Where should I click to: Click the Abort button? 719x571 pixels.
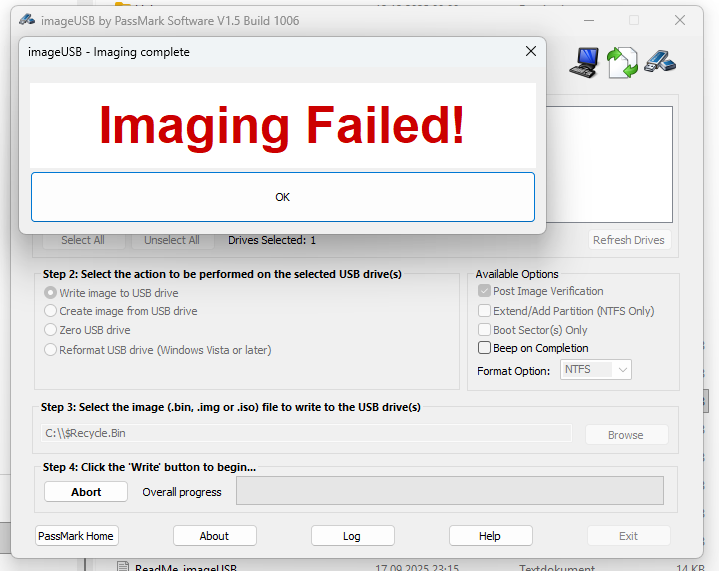click(x=86, y=492)
